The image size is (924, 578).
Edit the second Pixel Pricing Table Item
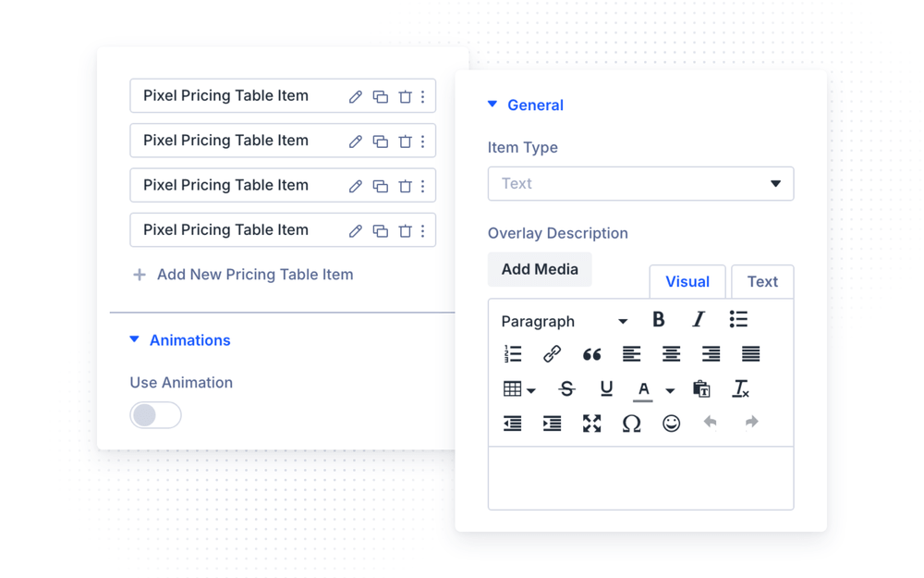tap(356, 141)
